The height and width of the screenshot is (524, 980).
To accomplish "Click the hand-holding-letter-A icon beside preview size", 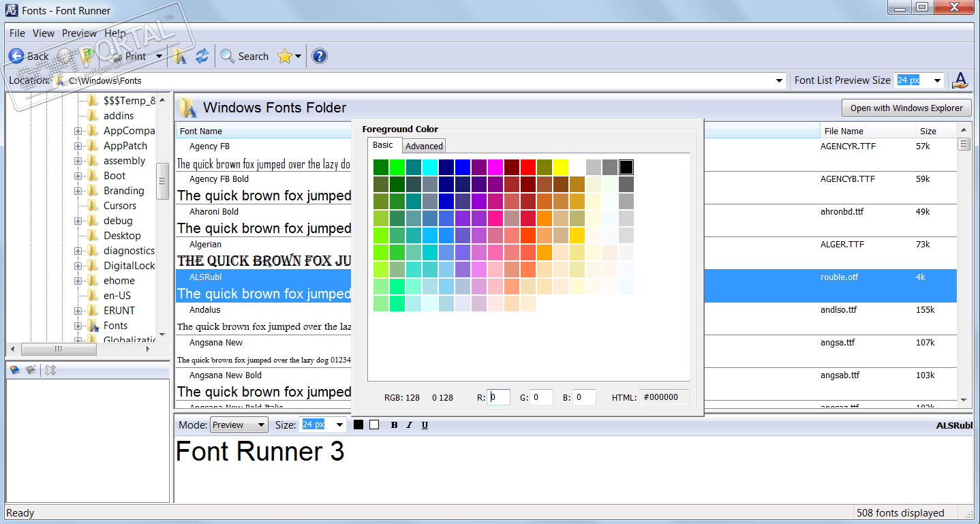I will point(960,80).
